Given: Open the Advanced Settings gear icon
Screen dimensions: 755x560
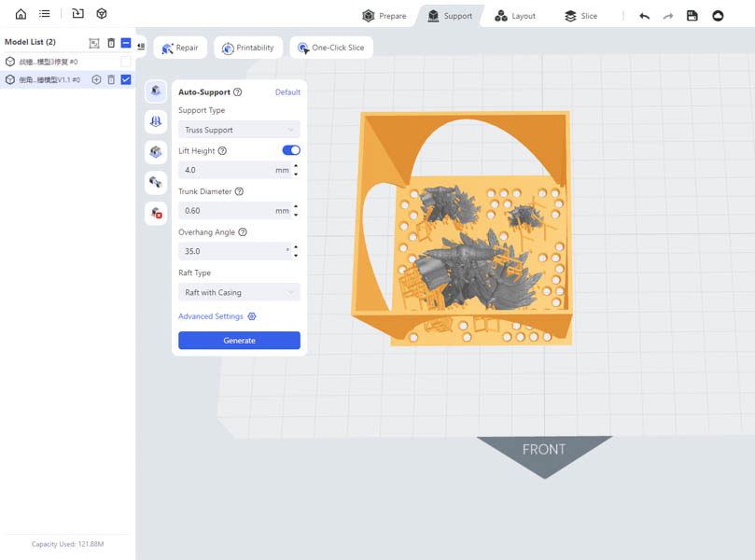Looking at the screenshot, I should [x=252, y=317].
